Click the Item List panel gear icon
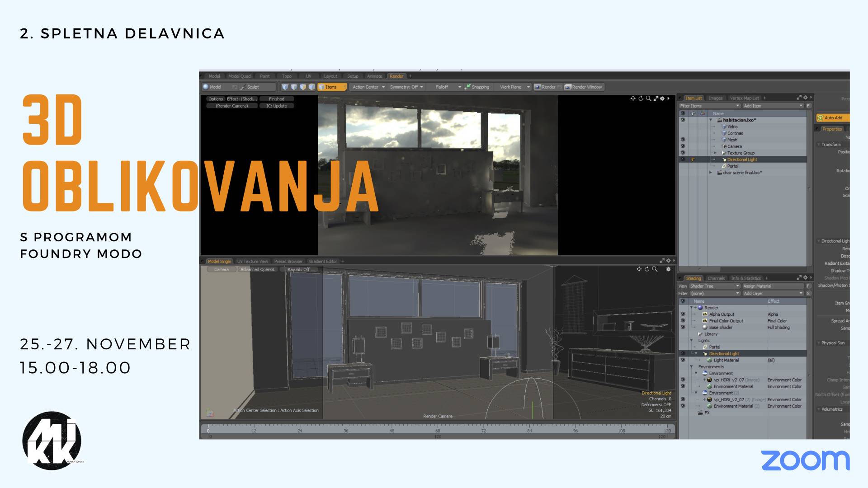Image resolution: width=868 pixels, height=488 pixels. tap(805, 98)
